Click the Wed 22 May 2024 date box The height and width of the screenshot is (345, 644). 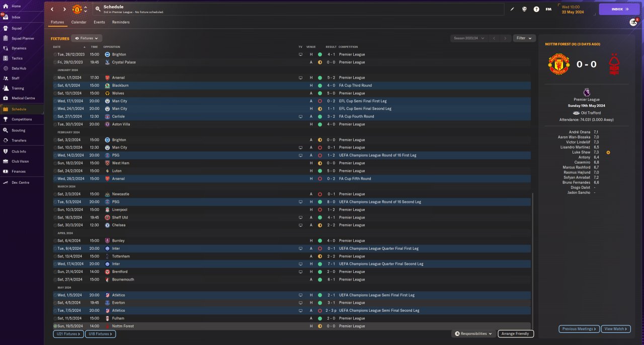[577, 9]
